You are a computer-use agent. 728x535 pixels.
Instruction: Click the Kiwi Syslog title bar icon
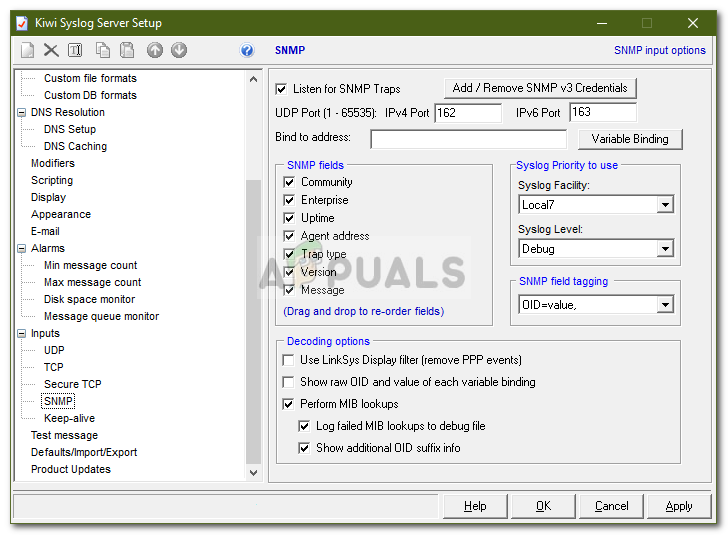click(22, 23)
